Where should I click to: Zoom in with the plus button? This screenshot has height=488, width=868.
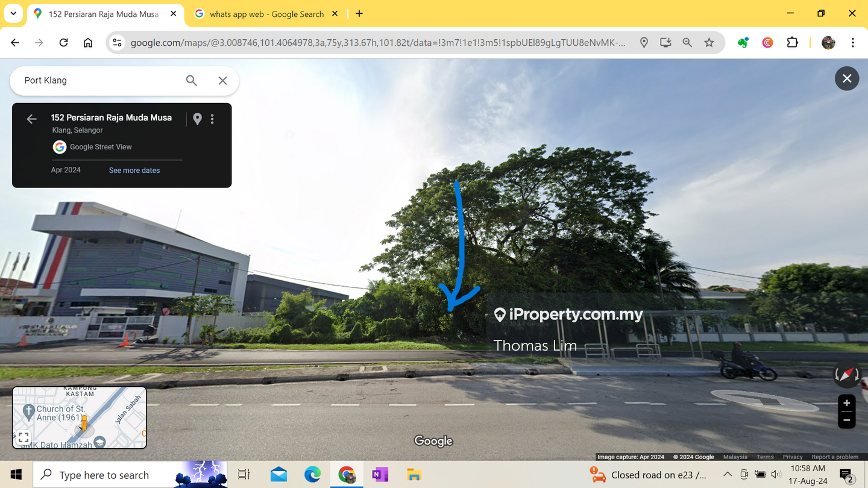click(846, 403)
